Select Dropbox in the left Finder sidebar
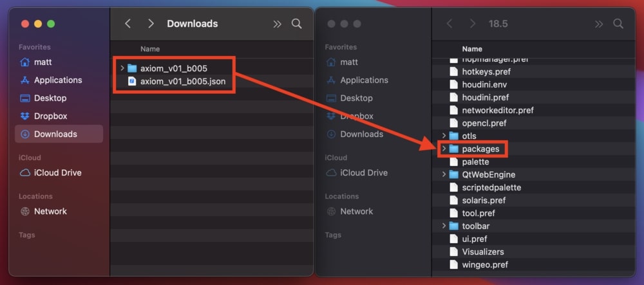 pos(50,116)
